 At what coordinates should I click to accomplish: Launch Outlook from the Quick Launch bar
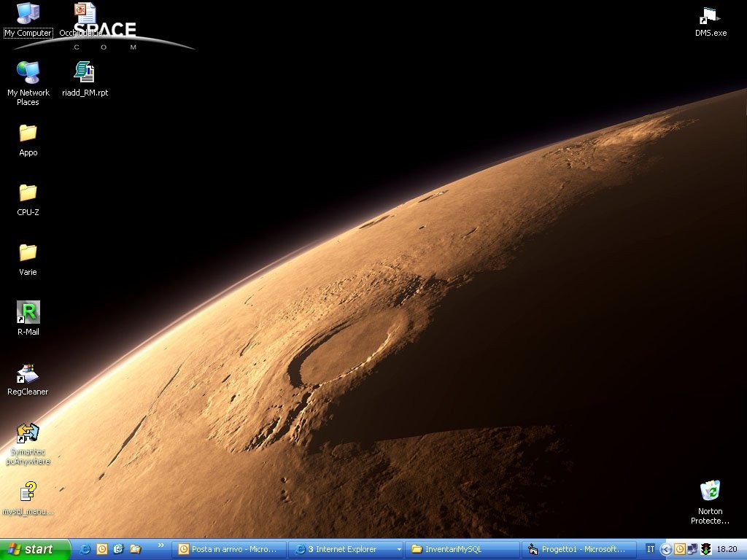102,549
